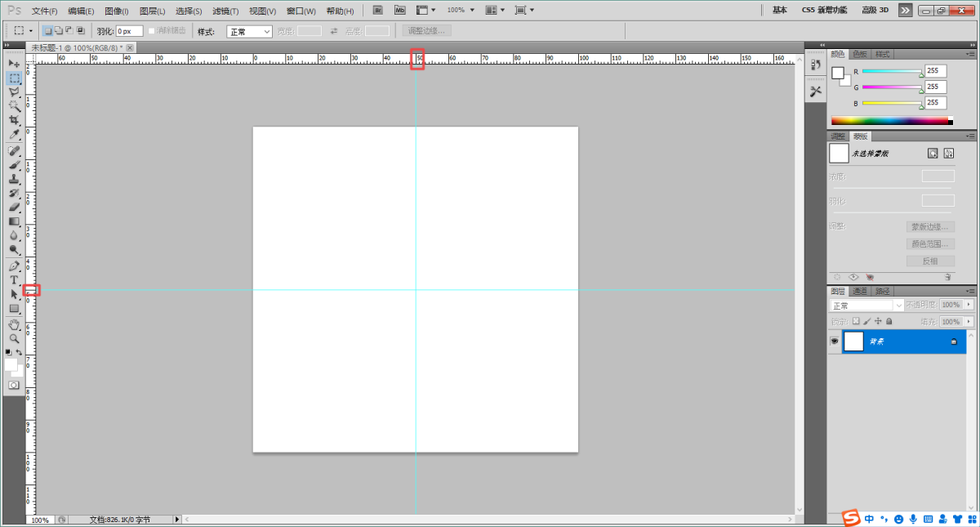Select the Lasso tool

pos(14,92)
